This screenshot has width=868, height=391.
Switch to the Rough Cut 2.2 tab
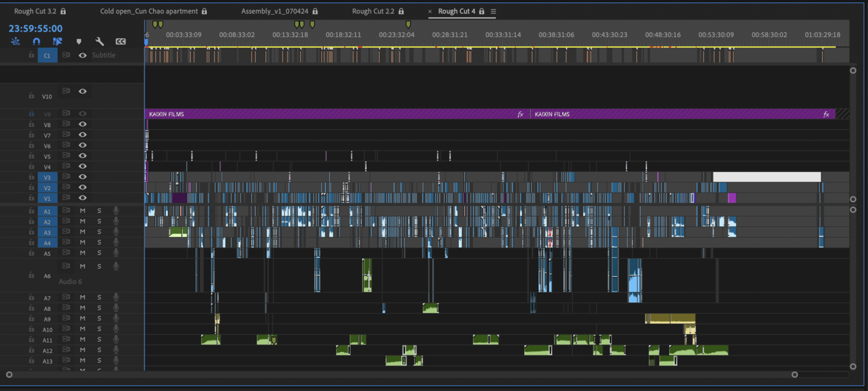pyautogui.click(x=373, y=11)
